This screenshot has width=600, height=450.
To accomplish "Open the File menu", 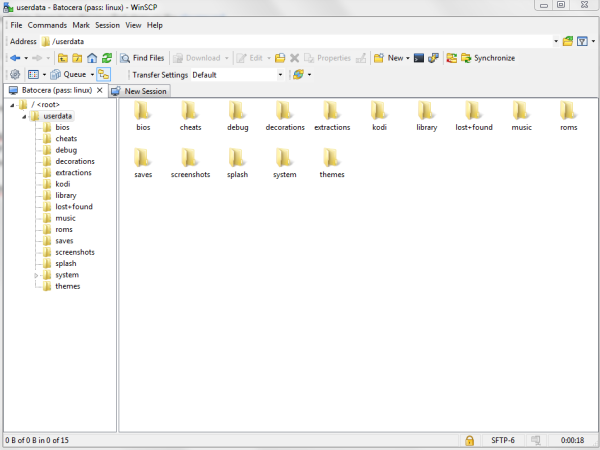I will 16,25.
